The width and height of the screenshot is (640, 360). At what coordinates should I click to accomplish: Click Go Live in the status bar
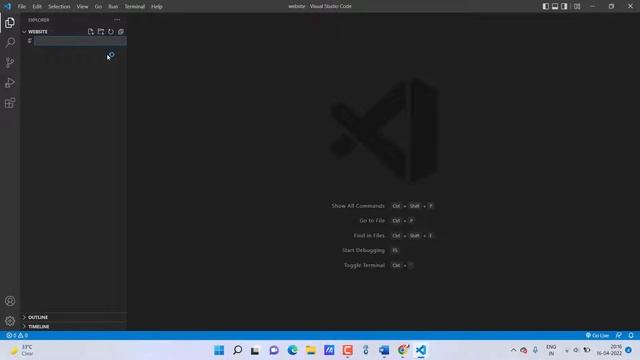pyautogui.click(x=597, y=335)
